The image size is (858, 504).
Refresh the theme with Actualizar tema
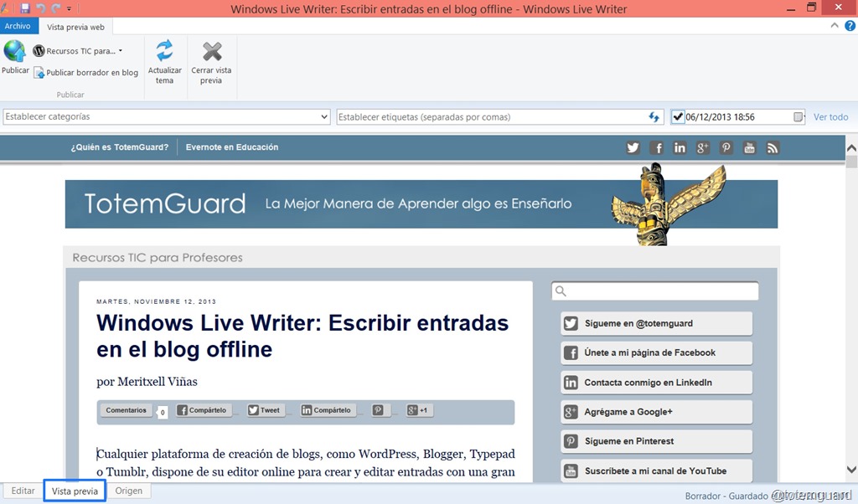164,61
